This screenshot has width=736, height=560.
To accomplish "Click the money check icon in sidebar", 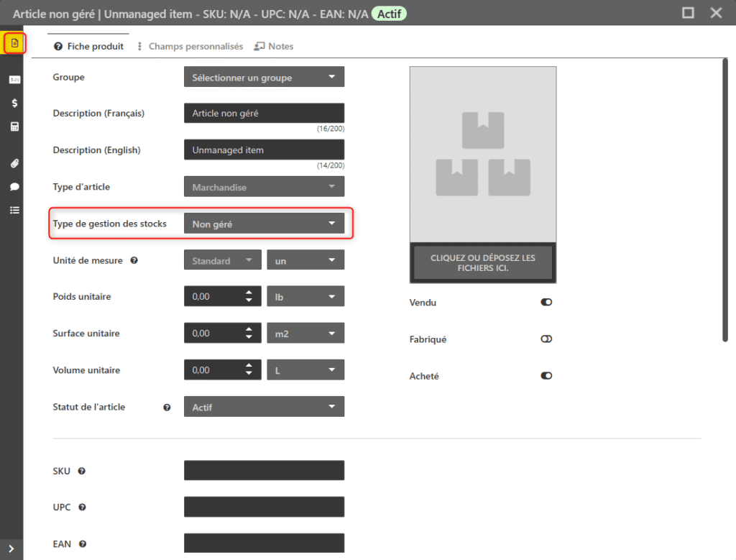I will click(x=14, y=79).
